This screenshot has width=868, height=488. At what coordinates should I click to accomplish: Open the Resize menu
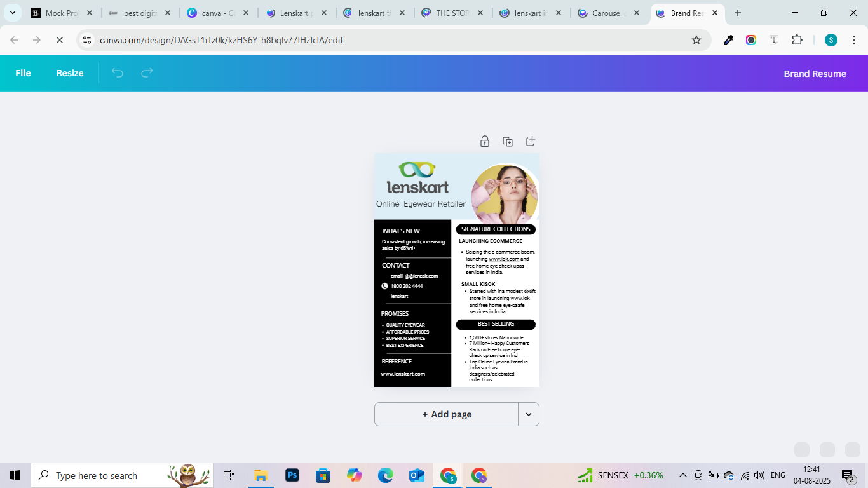tap(70, 73)
